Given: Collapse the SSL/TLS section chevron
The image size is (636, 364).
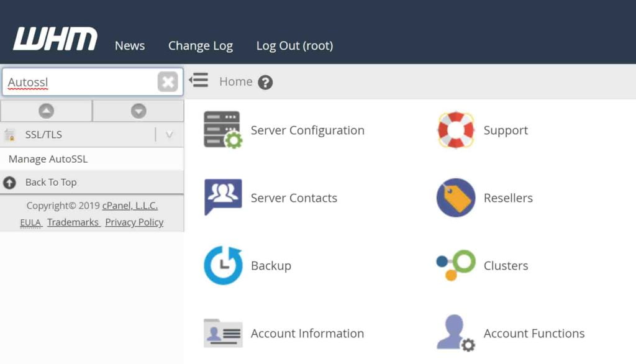Looking at the screenshot, I should click(x=169, y=134).
